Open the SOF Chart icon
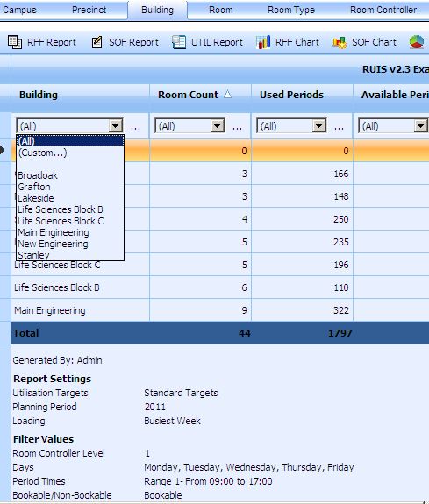The height and width of the screenshot is (504, 429). click(340, 42)
